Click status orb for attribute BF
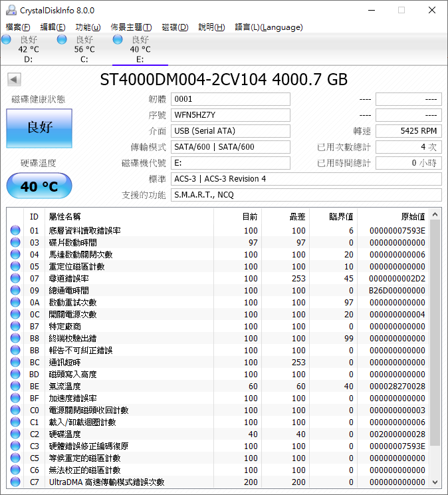The image size is (448, 495). tap(15, 399)
